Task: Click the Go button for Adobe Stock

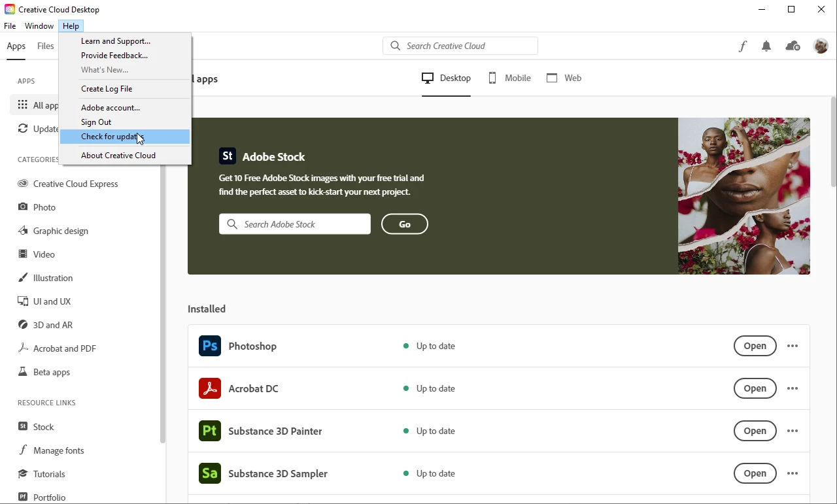Action: [x=405, y=224]
